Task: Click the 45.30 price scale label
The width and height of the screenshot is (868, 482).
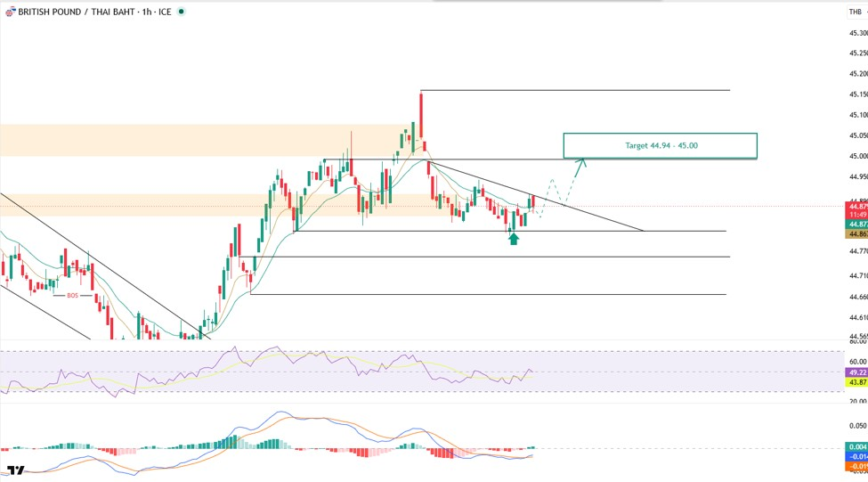Action: click(x=858, y=33)
